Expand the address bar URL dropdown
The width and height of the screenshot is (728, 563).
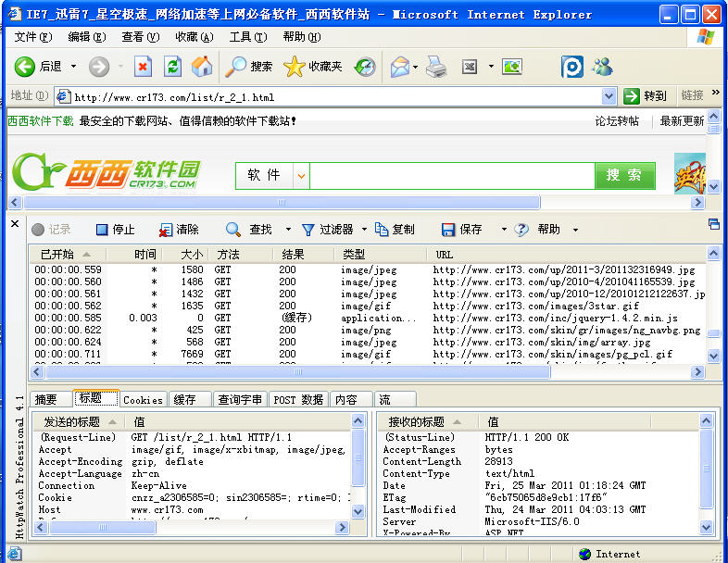point(609,96)
